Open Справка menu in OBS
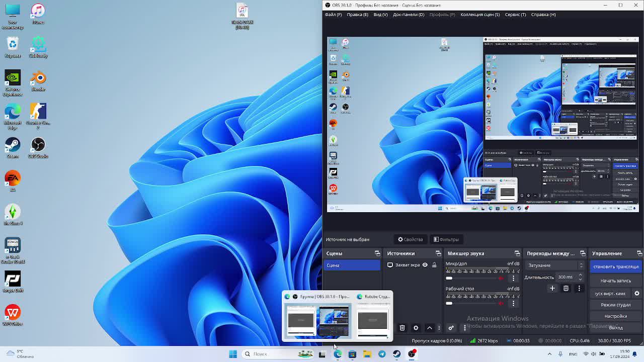The width and height of the screenshot is (644, 362). [x=543, y=15]
